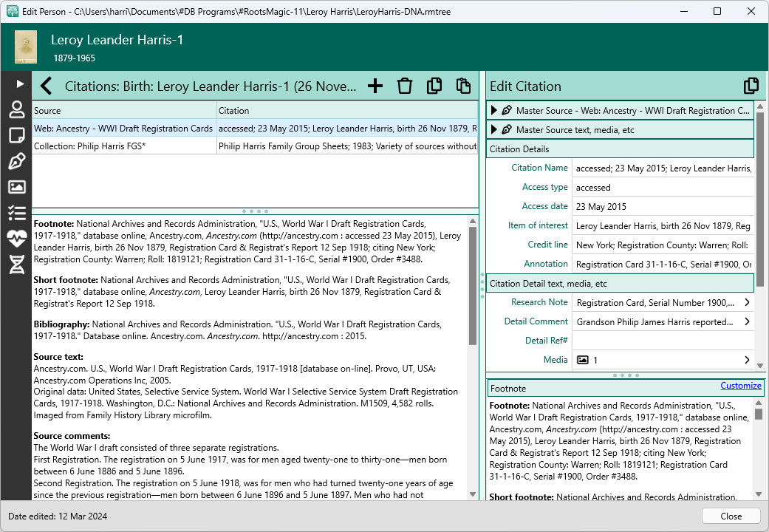Select the Citation Detail text, media, etc header

620,283
